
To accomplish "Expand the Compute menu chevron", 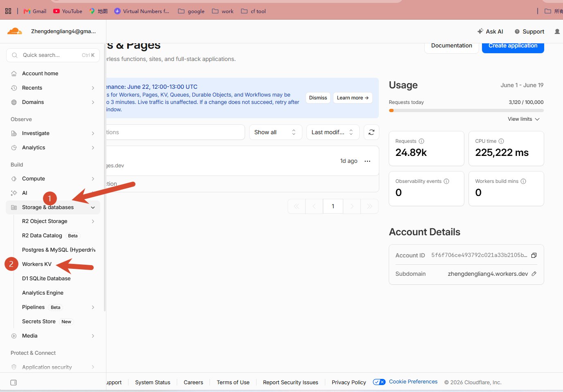I will pyautogui.click(x=93, y=179).
